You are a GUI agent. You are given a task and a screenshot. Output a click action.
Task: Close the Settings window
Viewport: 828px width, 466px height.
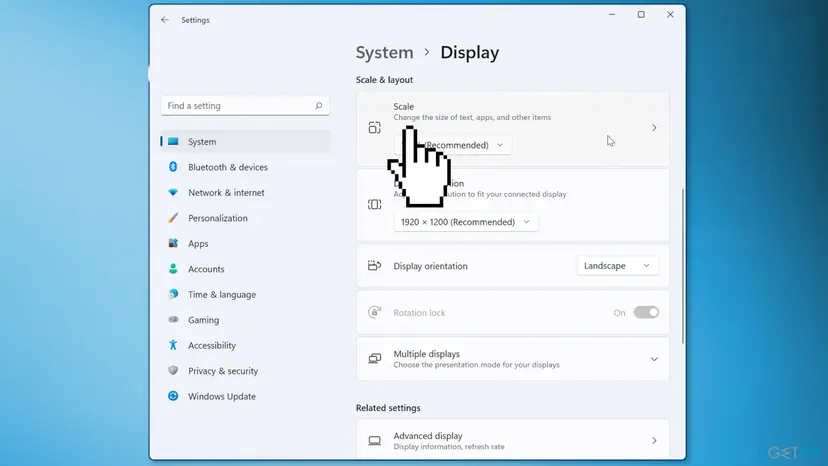click(670, 14)
